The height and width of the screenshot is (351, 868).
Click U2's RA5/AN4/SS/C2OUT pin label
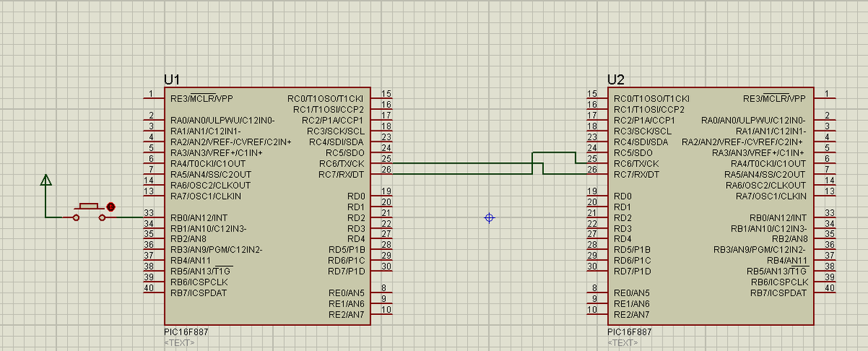pyautogui.click(x=766, y=174)
